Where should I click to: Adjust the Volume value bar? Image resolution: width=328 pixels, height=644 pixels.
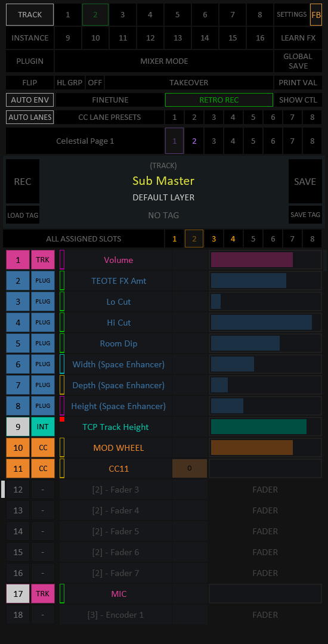[x=265, y=260]
